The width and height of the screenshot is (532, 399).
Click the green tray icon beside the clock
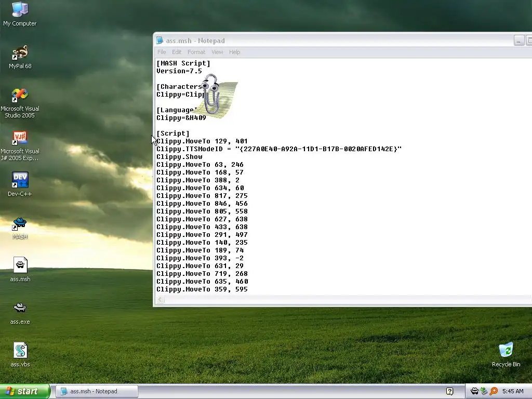(x=484, y=391)
